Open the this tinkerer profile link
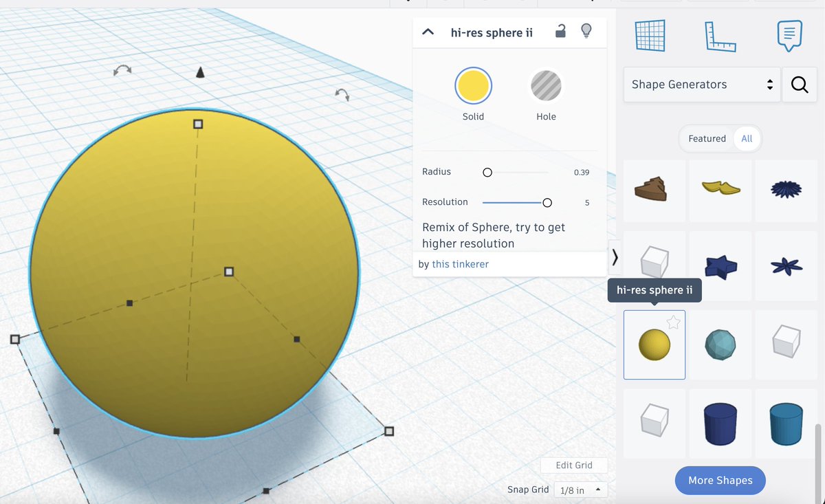The image size is (825, 504). [x=460, y=264]
